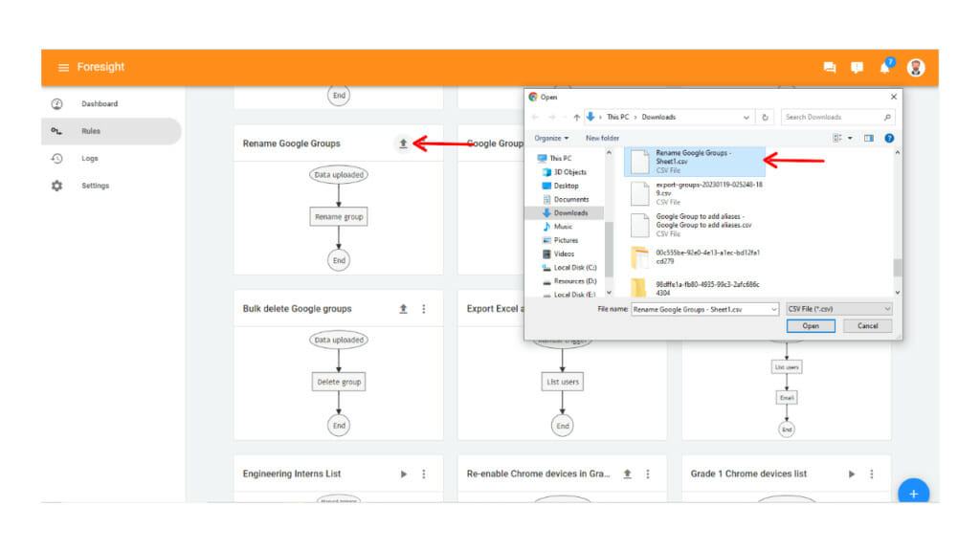980x551 pixels.
Task: Upload CSV icon on Rename Google Groups card
Action: coord(404,143)
